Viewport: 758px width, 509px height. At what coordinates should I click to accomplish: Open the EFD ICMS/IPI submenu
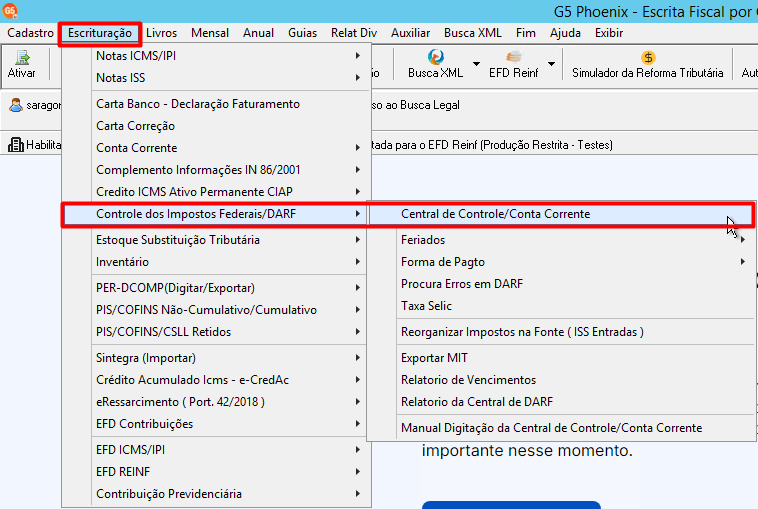[216, 450]
